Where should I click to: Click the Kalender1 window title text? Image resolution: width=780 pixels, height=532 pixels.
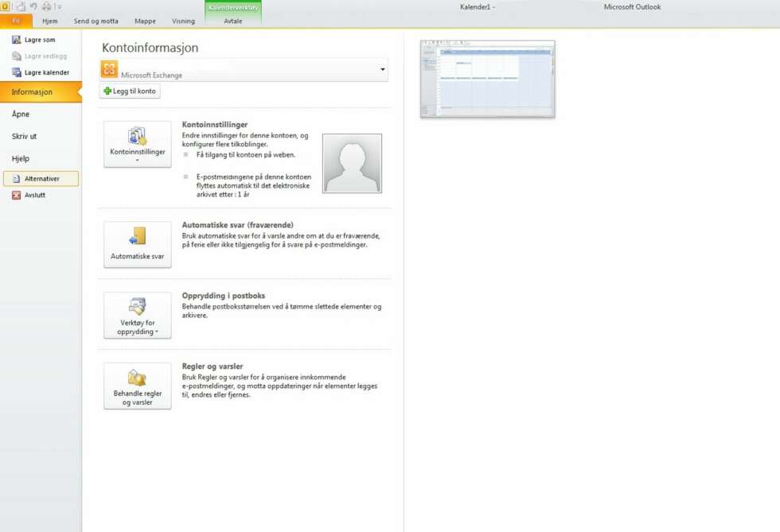tap(475, 7)
